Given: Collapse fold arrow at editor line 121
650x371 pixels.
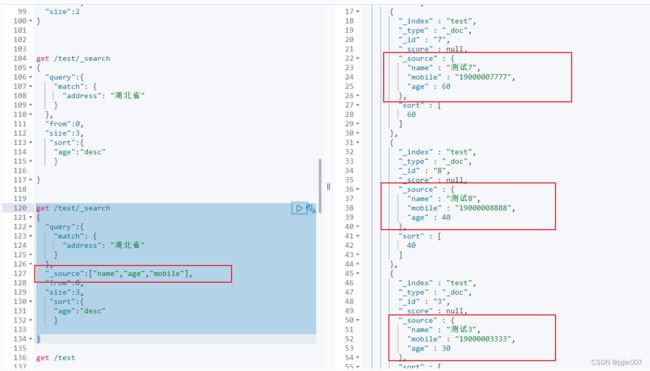Looking at the screenshot, I should point(31,218).
